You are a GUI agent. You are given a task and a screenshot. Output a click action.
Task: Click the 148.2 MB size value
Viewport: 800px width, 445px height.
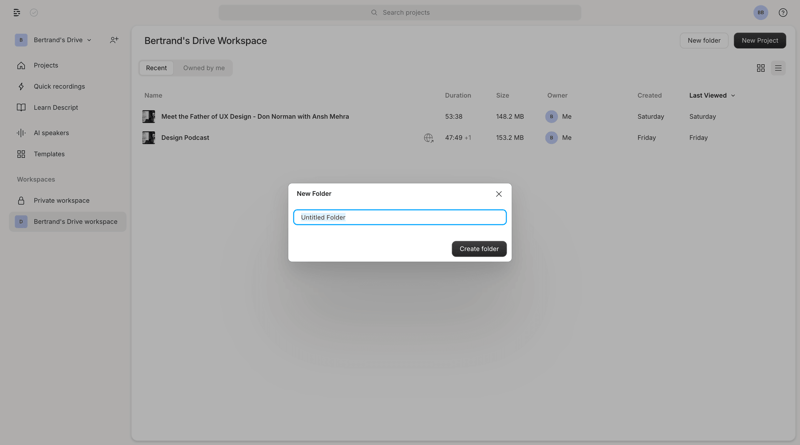pos(510,116)
